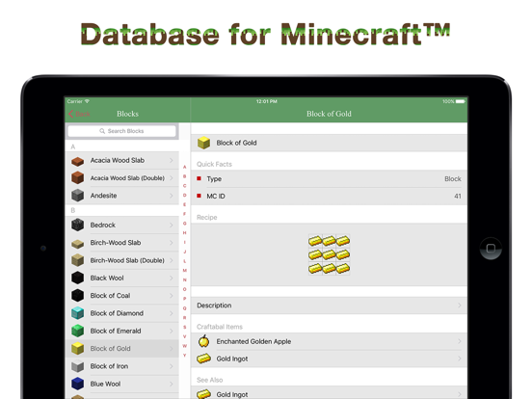Tap the Bedrock block icon
Screen dimensions: 532x399
tap(78, 225)
